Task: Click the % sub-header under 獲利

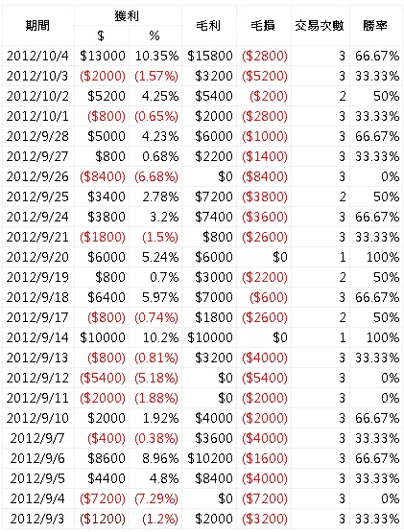Action: tap(154, 36)
